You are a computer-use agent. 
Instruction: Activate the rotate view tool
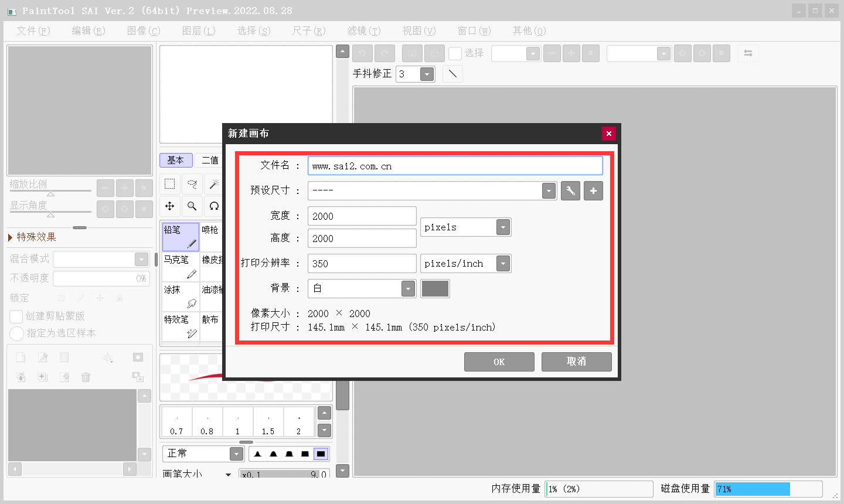coord(214,206)
